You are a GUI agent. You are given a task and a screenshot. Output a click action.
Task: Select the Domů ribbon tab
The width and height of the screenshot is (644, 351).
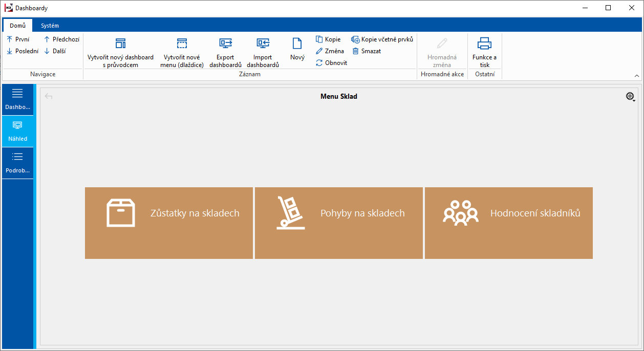tap(17, 26)
